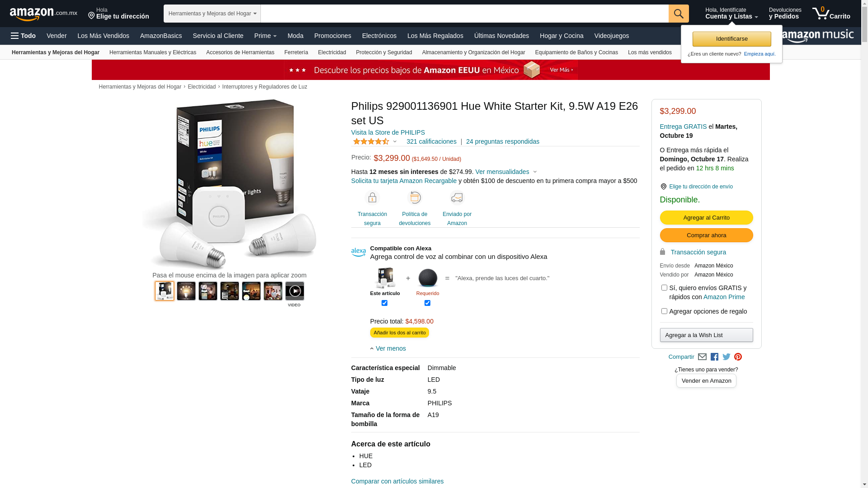Share product on Pinterest icon
868x488 pixels.
tap(738, 357)
